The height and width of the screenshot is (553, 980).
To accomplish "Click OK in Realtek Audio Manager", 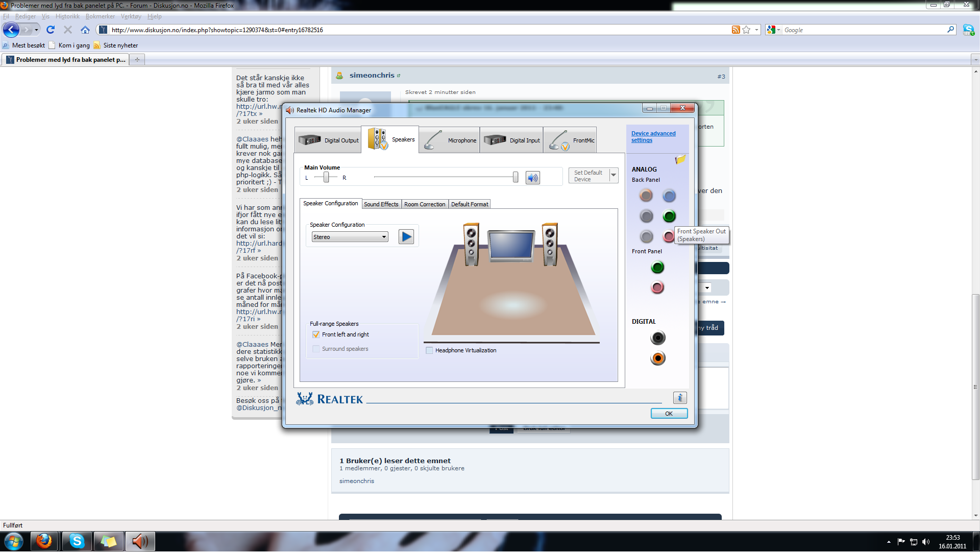I will pyautogui.click(x=669, y=414).
